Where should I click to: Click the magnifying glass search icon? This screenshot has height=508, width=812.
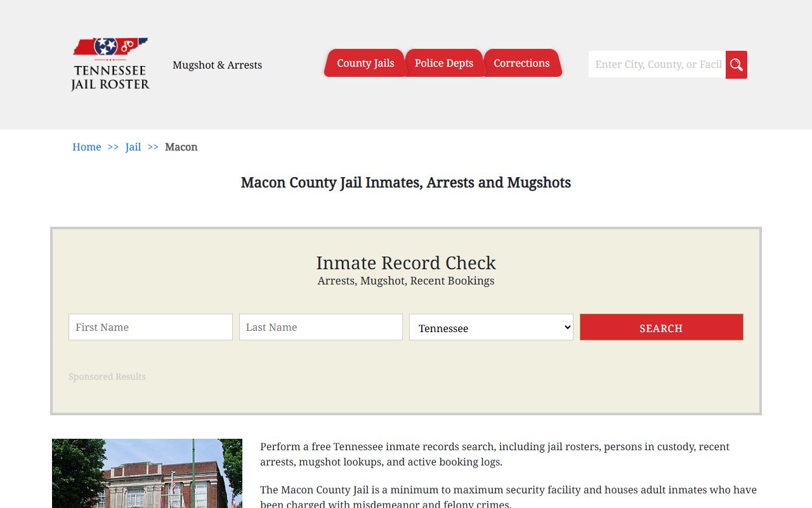coord(736,65)
